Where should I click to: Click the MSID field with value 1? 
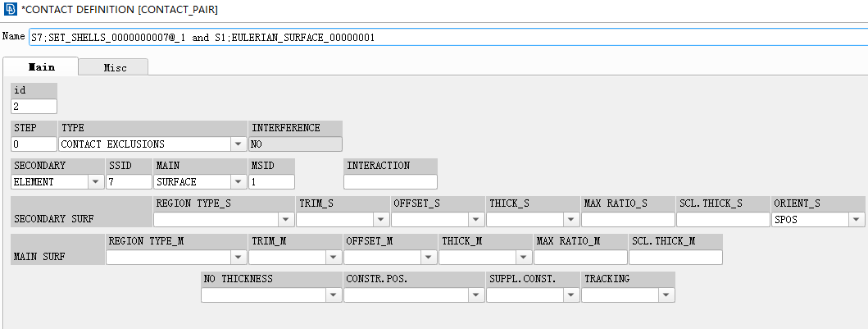[272, 181]
